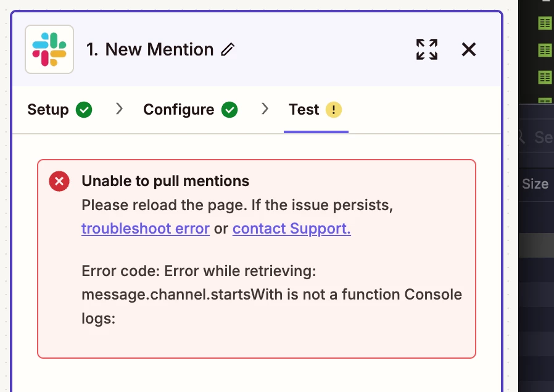
Task: Click the red error X icon
Action: pos(59,181)
